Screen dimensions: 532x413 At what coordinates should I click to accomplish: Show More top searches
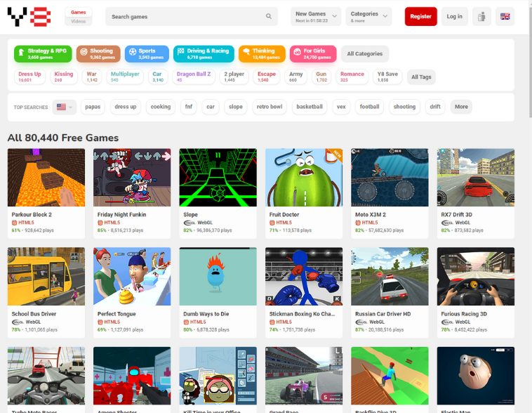[x=461, y=107]
